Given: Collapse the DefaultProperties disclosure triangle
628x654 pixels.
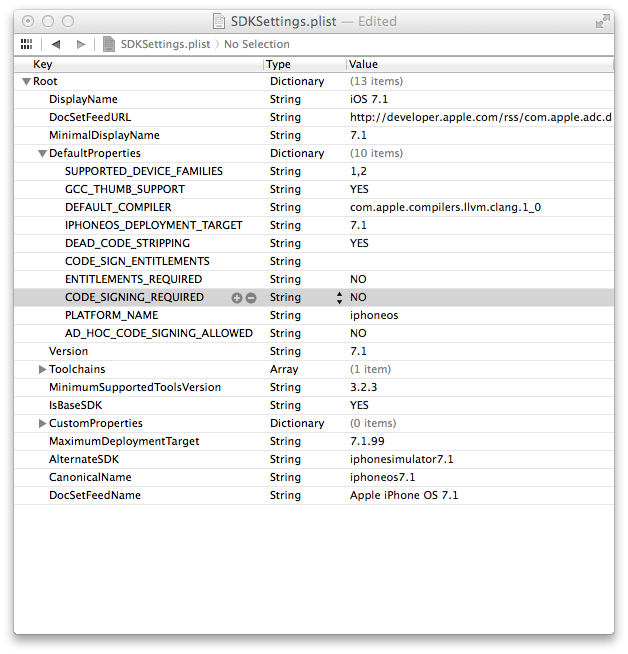Looking at the screenshot, I should click(42, 154).
